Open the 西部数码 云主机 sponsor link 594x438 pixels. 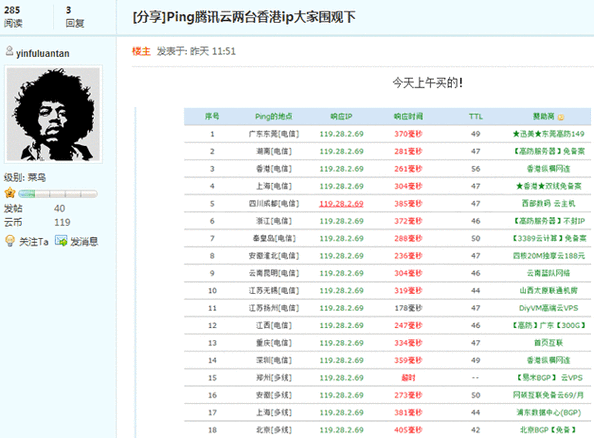(x=549, y=204)
